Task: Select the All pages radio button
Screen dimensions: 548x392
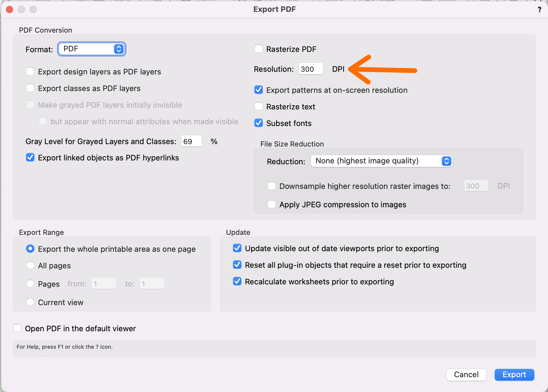Action: pyautogui.click(x=30, y=265)
